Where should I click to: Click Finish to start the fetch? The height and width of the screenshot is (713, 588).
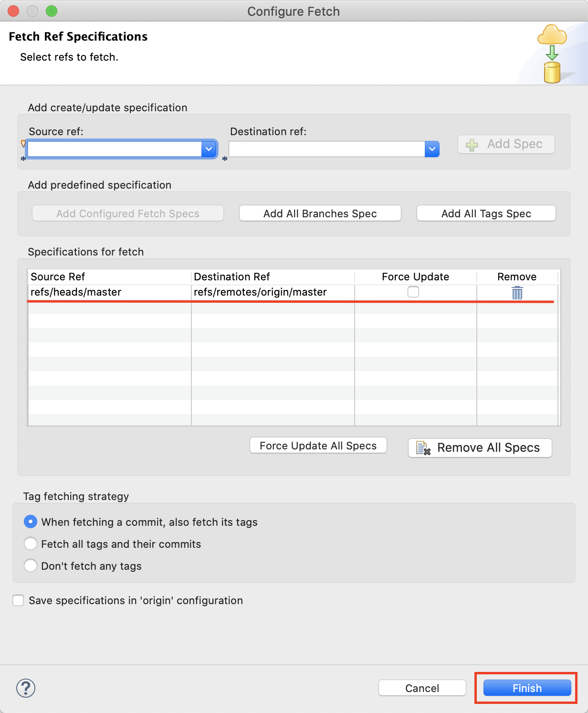527,688
